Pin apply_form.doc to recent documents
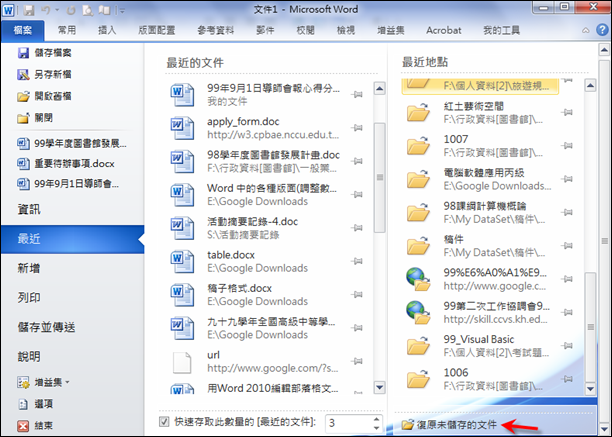612x437 pixels. 357,128
